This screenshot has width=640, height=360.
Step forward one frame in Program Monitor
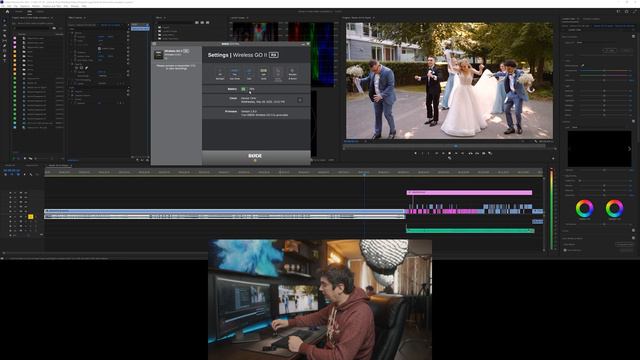click(x=456, y=153)
